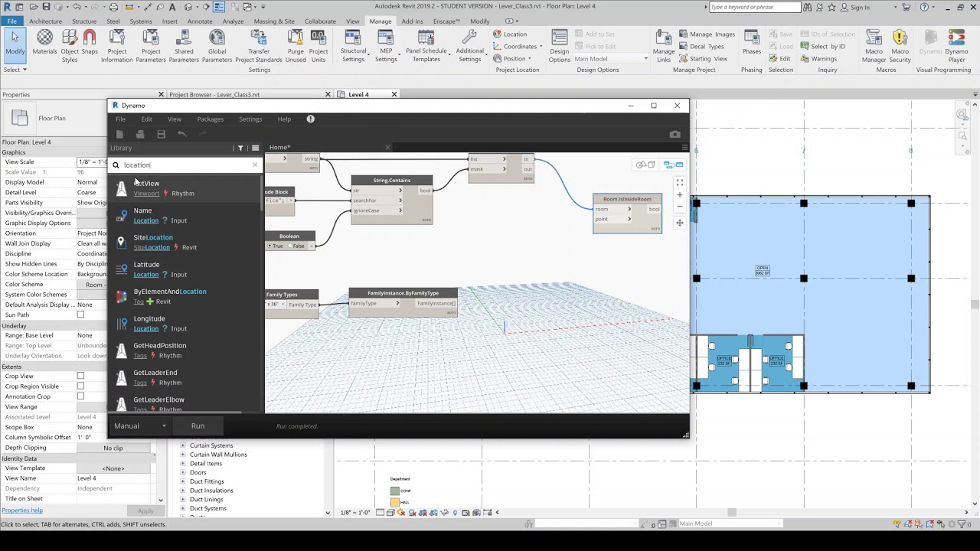The height and width of the screenshot is (551, 980).
Task: Open Object Styles in the ribbon
Action: click(70, 46)
